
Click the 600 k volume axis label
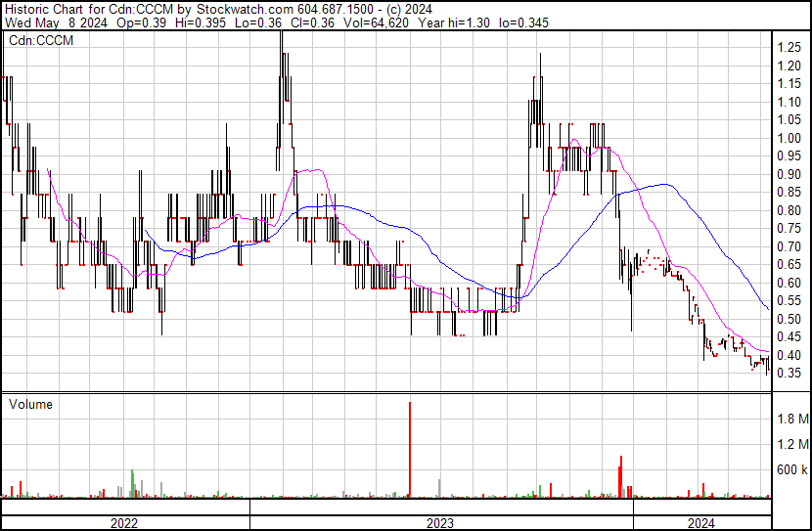coord(792,470)
